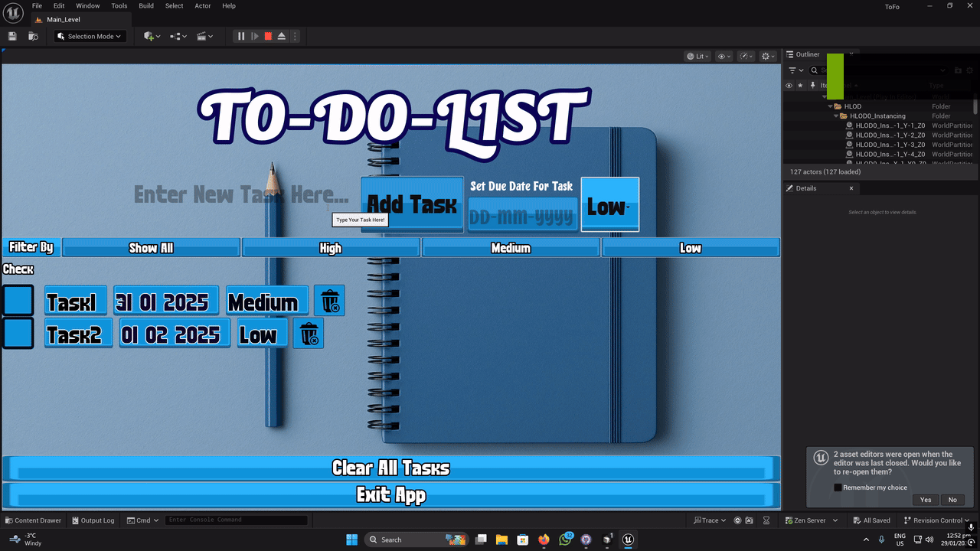Select the Save Current Level icon
Image resolution: width=980 pixels, height=551 pixels.
click(x=11, y=36)
